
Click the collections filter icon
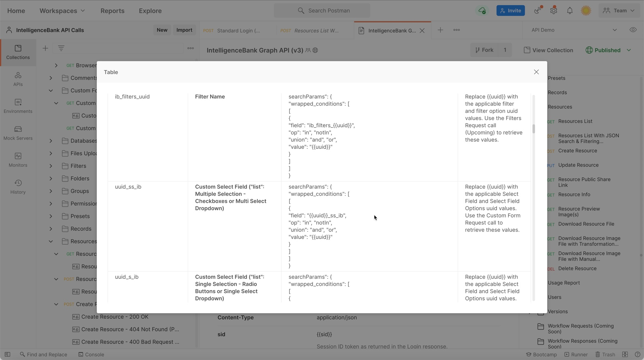click(x=61, y=48)
